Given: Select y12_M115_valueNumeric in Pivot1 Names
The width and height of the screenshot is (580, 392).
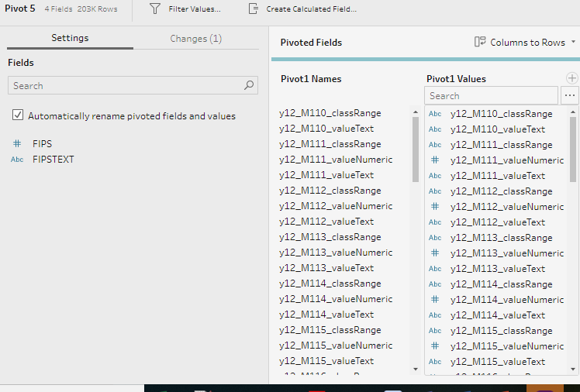Looking at the screenshot, I should (x=336, y=346).
